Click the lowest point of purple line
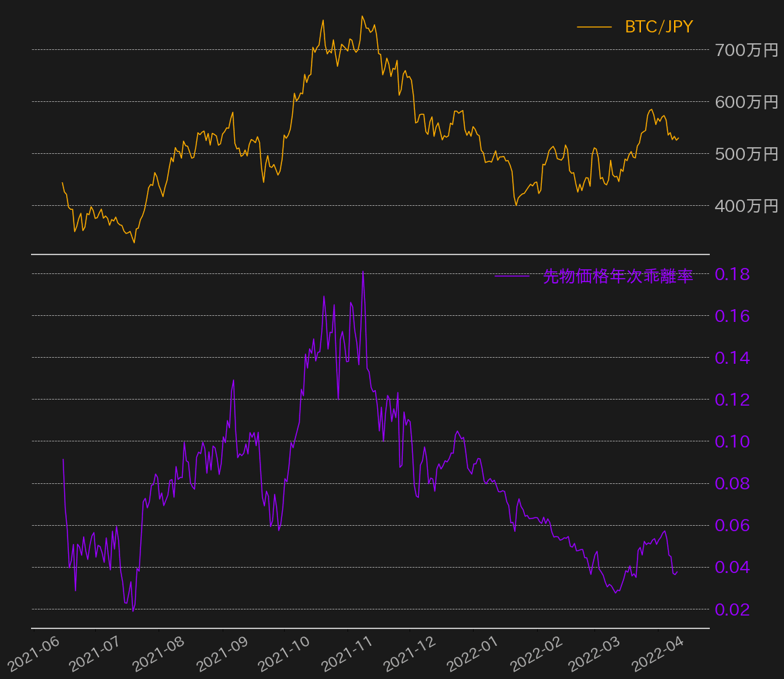784x679 pixels. coord(133,611)
